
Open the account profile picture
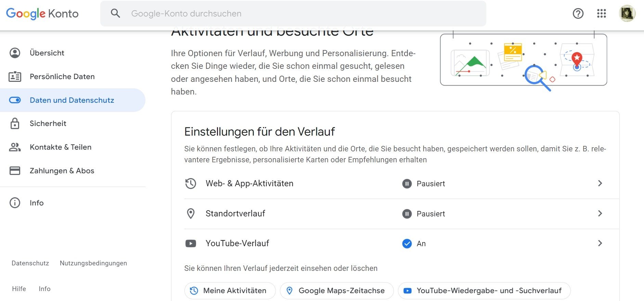coord(627,13)
